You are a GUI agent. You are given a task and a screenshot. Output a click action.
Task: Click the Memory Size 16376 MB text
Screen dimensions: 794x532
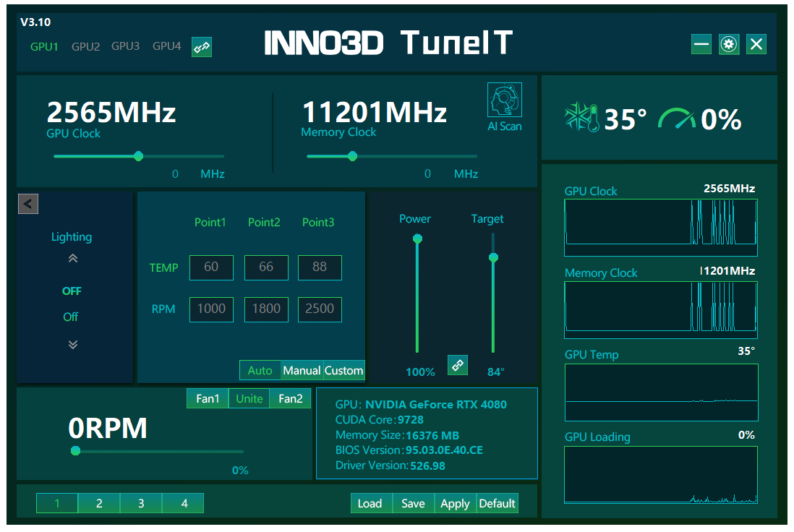(398, 435)
